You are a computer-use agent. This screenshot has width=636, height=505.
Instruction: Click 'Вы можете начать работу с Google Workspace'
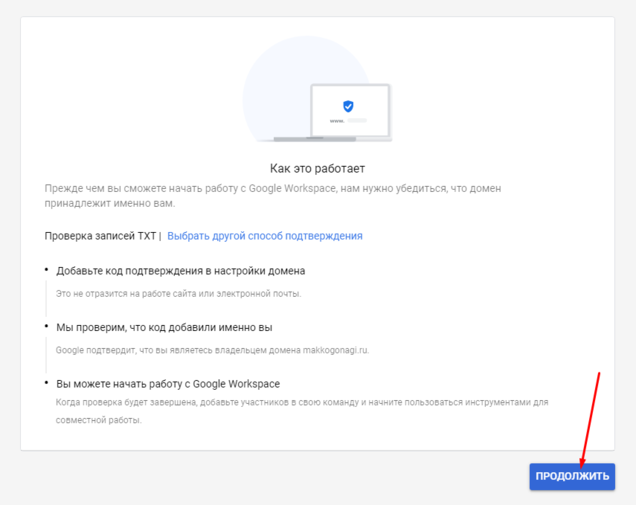[x=168, y=384]
